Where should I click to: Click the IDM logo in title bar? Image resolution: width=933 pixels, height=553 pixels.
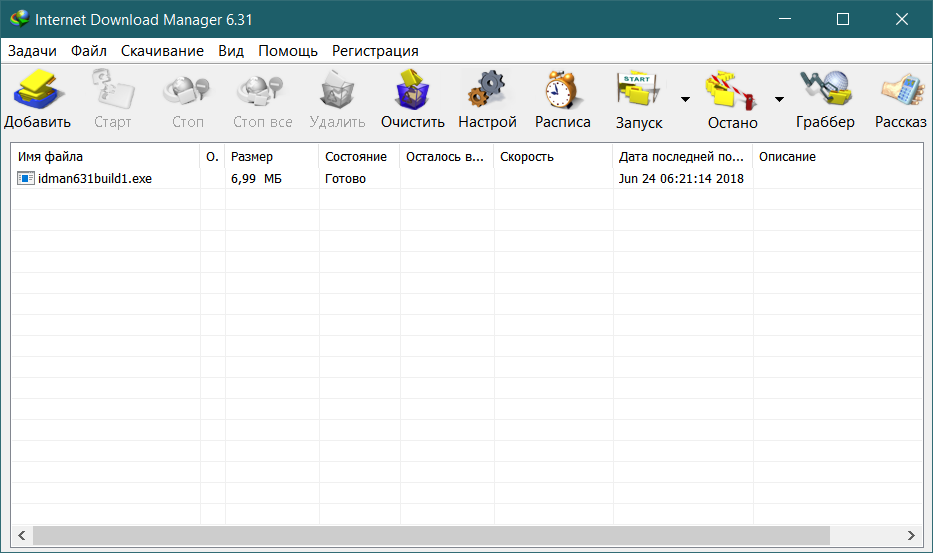point(20,19)
